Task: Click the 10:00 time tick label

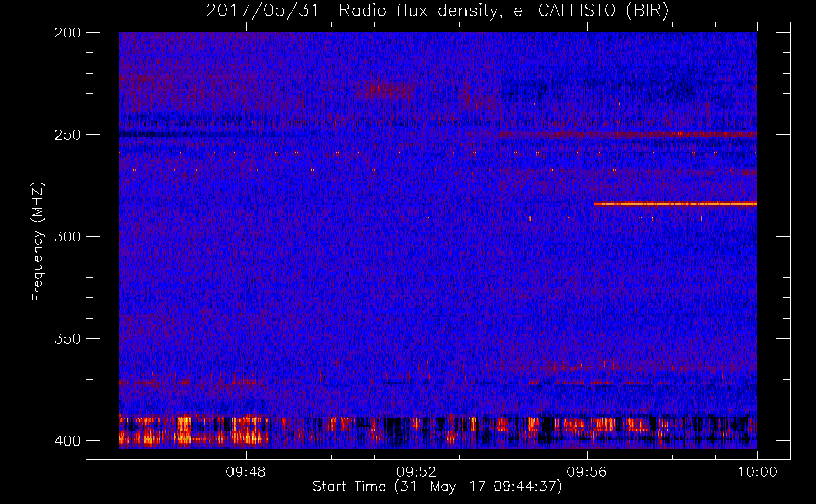Action: (757, 472)
